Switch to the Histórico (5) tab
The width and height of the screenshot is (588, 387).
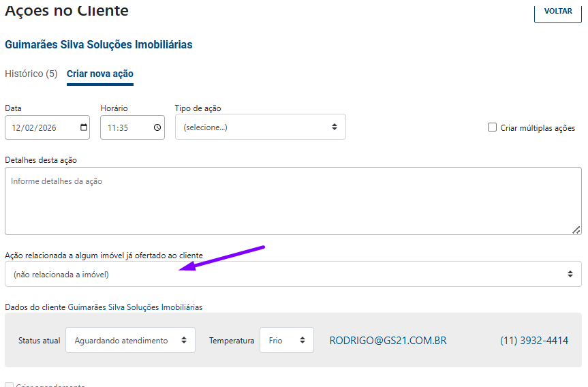click(x=31, y=74)
